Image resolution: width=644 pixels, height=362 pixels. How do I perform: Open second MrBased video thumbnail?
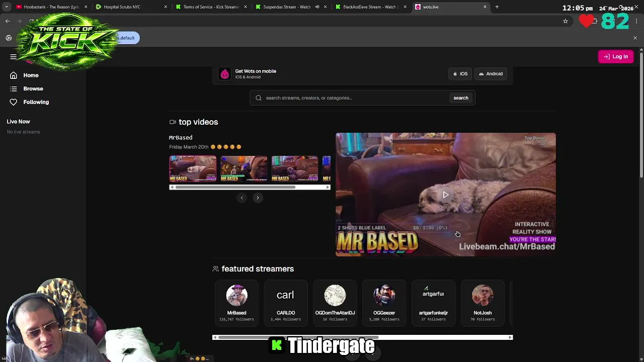pyautogui.click(x=244, y=168)
